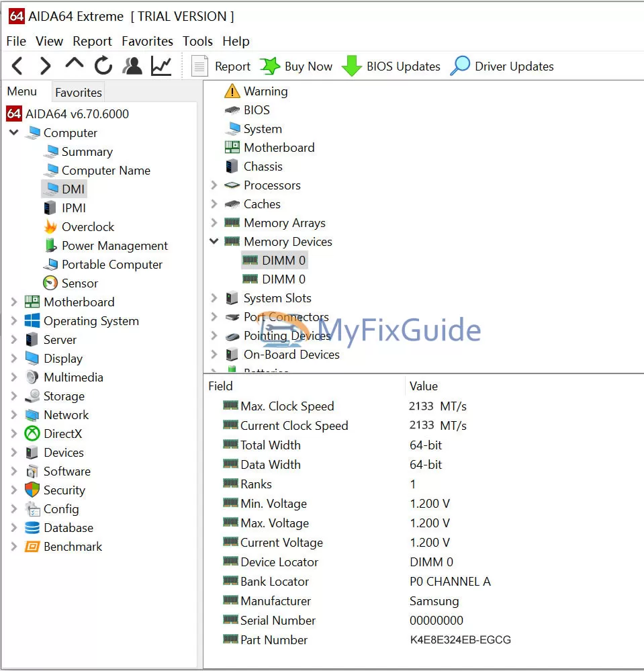Click the AIDA64 v6.70.6000 root node
Viewport: 644px width, 671px height.
(x=68, y=114)
